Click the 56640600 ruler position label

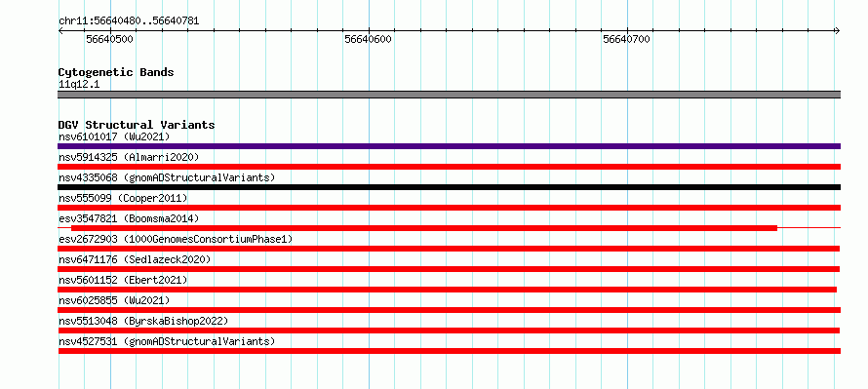368,39
